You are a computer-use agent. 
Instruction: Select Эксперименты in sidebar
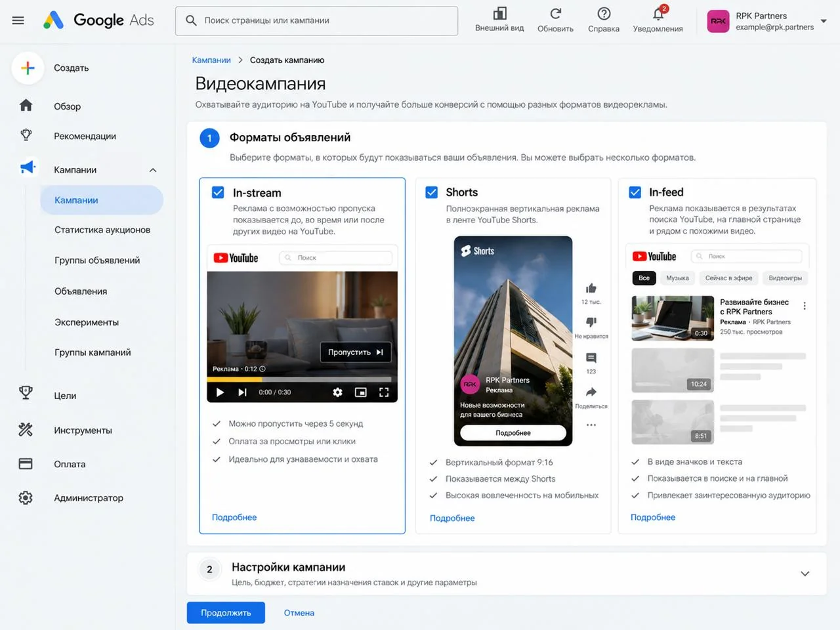coord(87,322)
